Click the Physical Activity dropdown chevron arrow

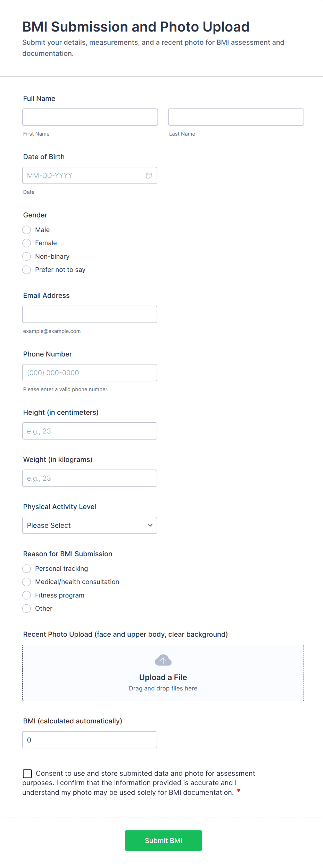click(x=150, y=525)
